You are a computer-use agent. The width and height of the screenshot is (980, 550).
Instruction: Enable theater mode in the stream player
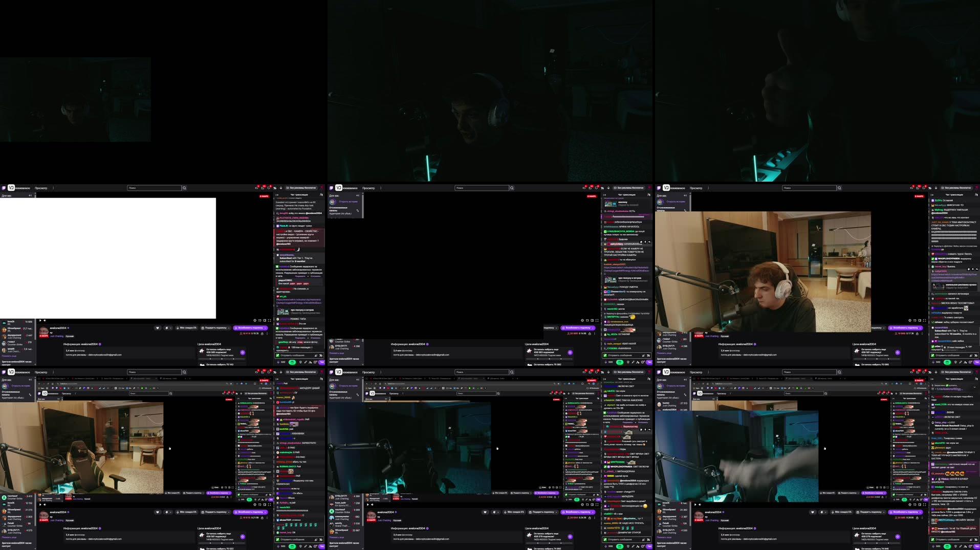pos(265,320)
